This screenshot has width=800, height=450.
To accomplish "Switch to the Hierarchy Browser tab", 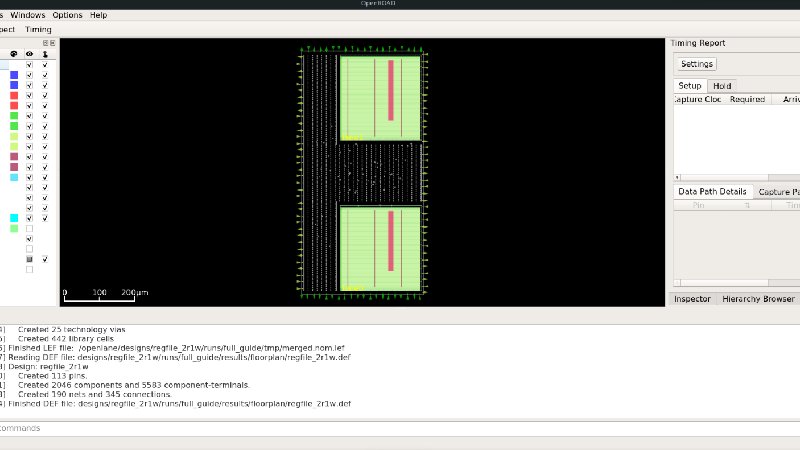I will coord(758,299).
